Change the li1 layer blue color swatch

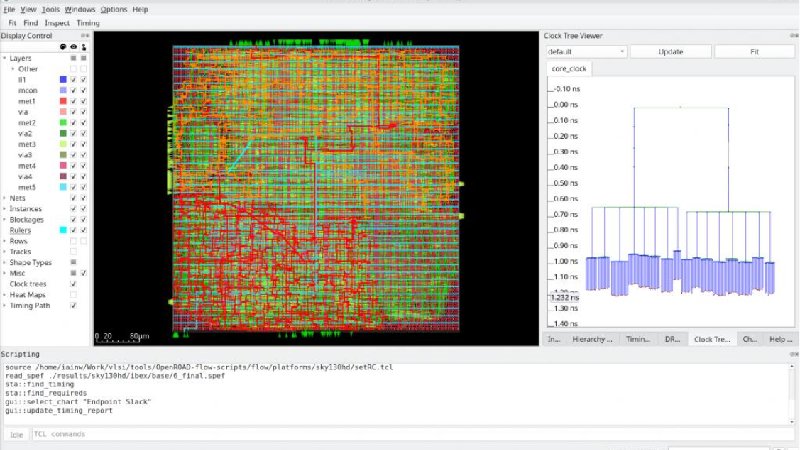point(63,80)
